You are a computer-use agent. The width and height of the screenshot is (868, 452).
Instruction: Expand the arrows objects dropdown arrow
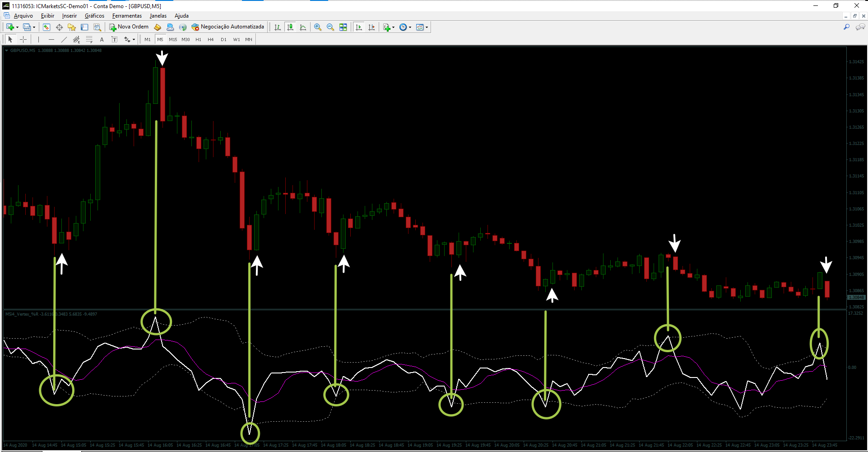tap(134, 39)
